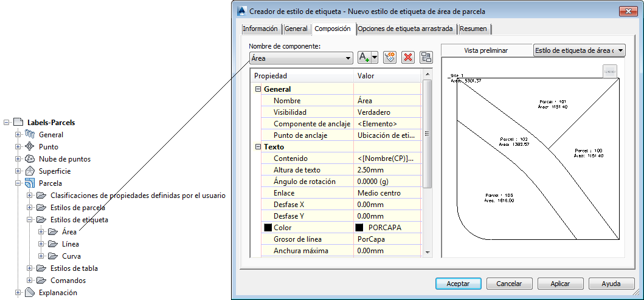Click the preview zoom icon at top right of preview
644x300 pixels.
click(x=610, y=71)
